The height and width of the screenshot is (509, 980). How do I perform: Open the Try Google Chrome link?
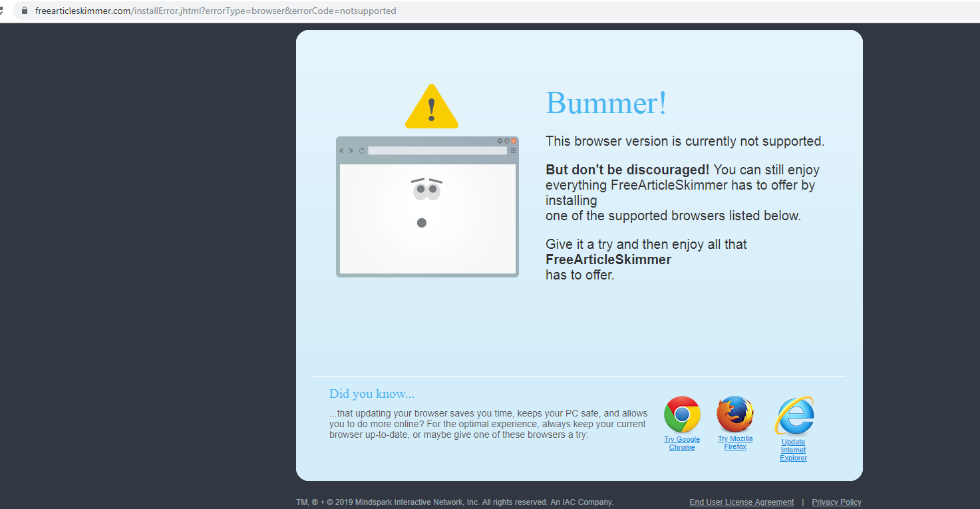[x=682, y=443]
